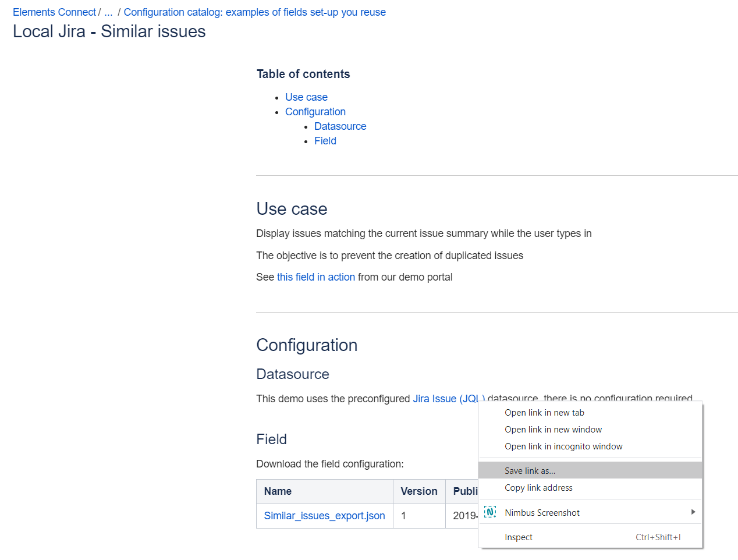This screenshot has height=560, width=738.
Task: Open 'this field in action' demo link
Action: (315, 277)
